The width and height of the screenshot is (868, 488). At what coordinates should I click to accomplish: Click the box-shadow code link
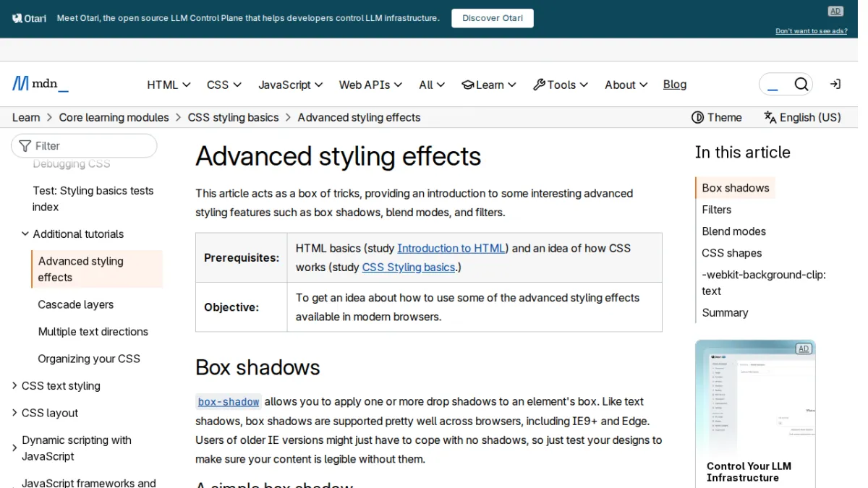coord(229,401)
